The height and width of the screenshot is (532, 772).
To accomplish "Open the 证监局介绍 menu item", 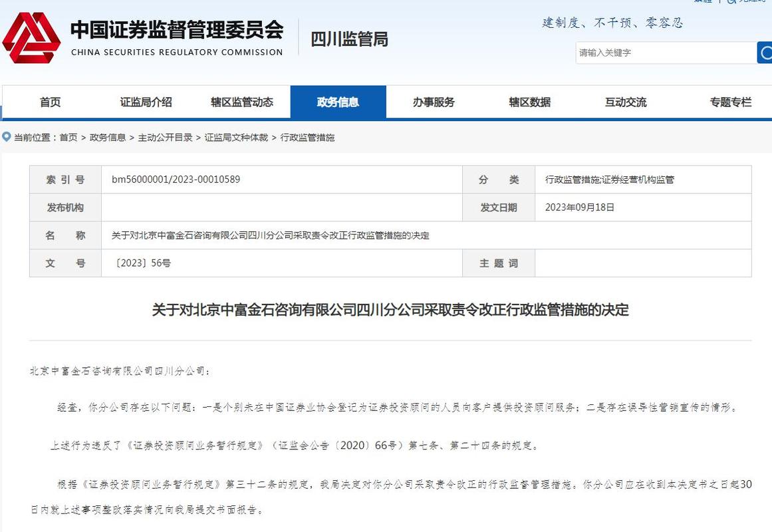I will click(x=145, y=102).
